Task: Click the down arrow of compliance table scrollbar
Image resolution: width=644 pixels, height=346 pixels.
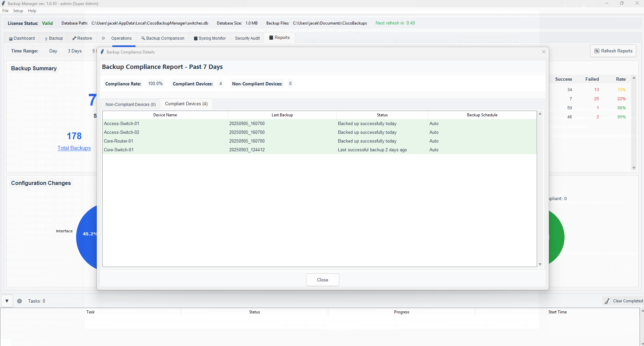Action: pyautogui.click(x=540, y=264)
